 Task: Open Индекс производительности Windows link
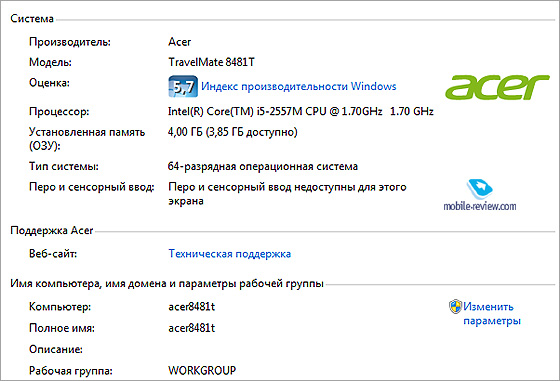(299, 86)
